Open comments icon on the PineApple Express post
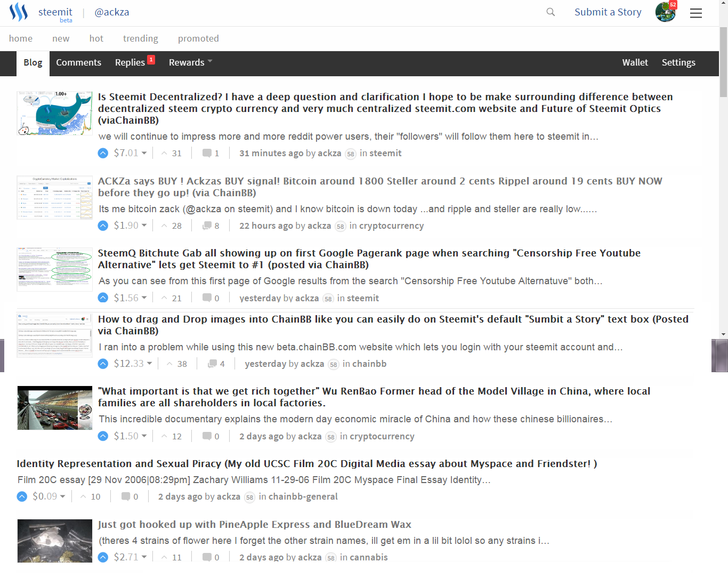This screenshot has width=728, height=578. [207, 557]
